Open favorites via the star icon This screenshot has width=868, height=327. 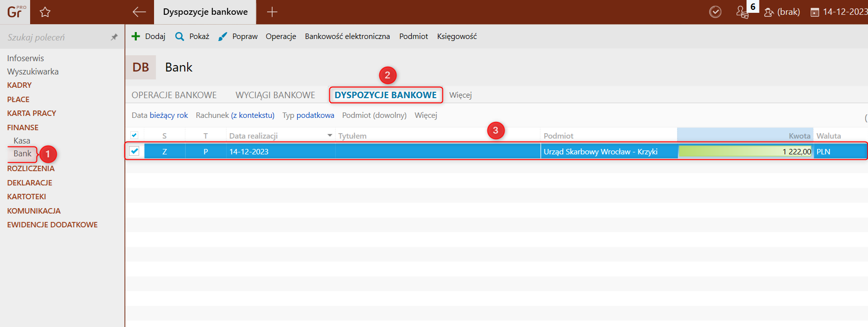click(45, 12)
